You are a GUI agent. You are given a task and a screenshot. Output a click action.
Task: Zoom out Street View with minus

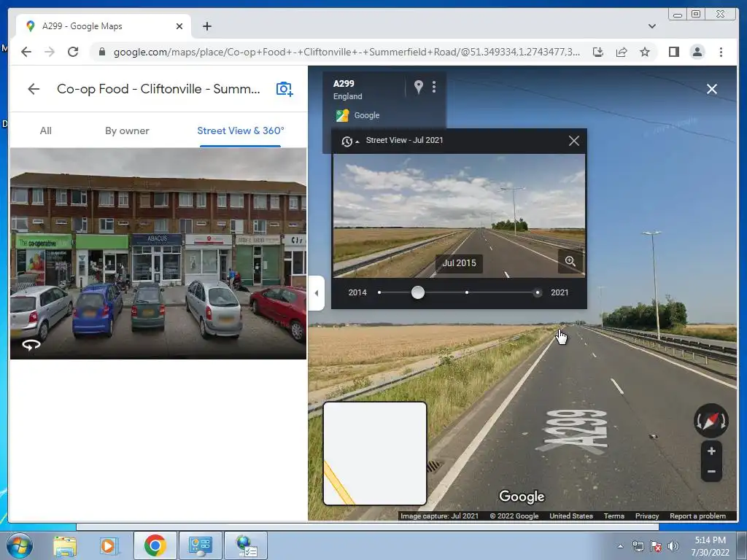(711, 472)
